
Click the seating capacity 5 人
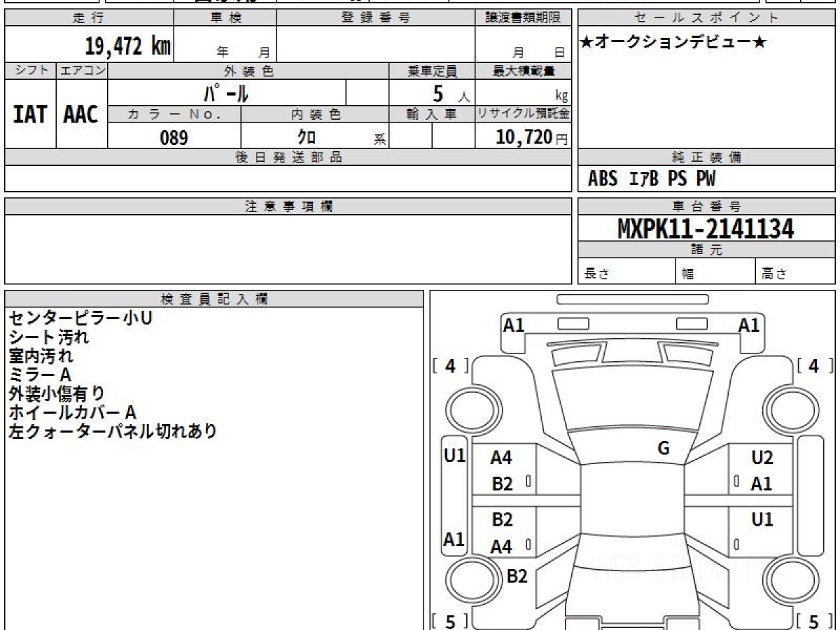451,93
